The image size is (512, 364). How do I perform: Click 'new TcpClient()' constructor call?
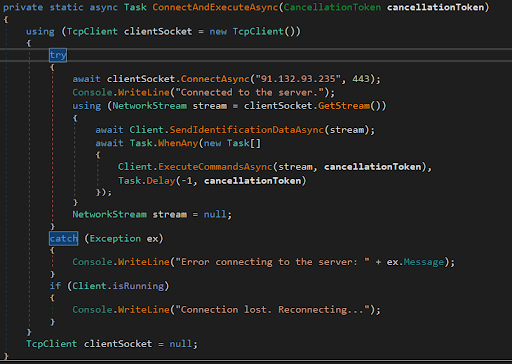[255, 32]
